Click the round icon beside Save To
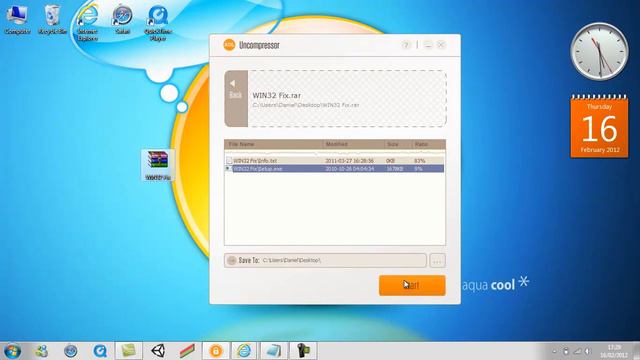Viewport: 640px width, 360px height. pos(231,260)
